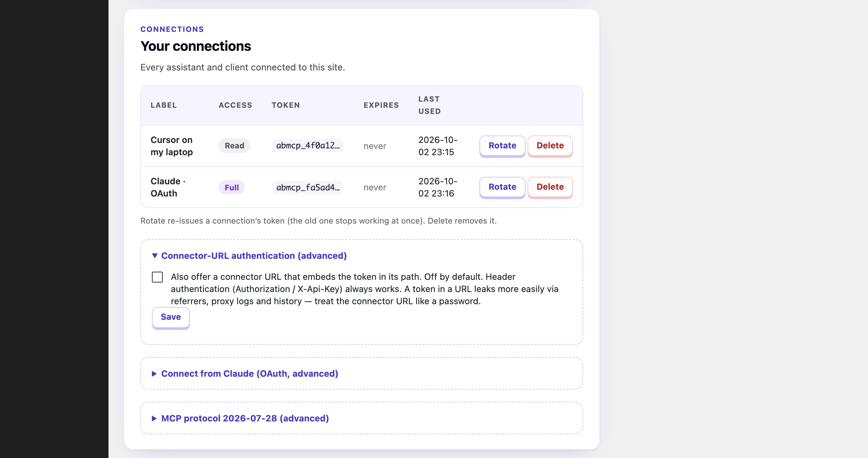Click the EXPIRES column header
Image resolution: width=868 pixels, height=458 pixels.
click(381, 105)
